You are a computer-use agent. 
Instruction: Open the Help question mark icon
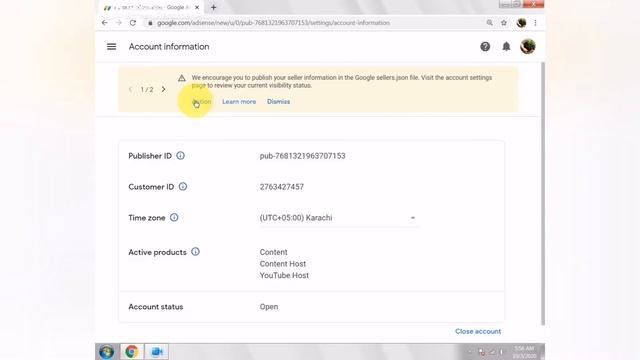click(485, 47)
